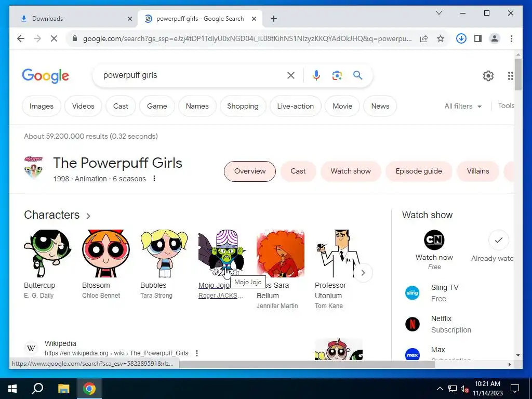Click the Cartoon Network Watch now icon
Viewport: 532px width, 399px height.
434,240
